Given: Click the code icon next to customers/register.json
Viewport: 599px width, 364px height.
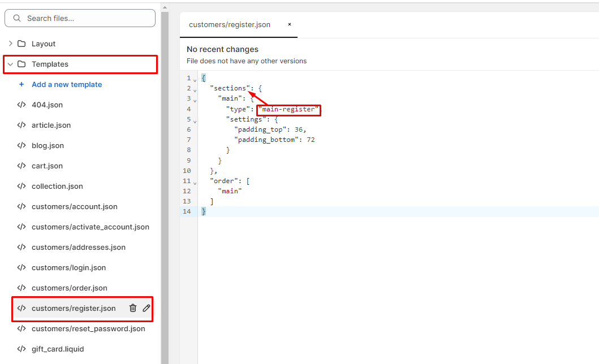Looking at the screenshot, I should (21, 308).
